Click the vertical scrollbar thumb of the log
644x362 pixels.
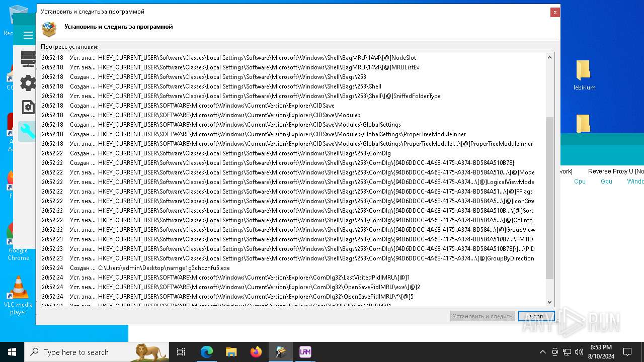coord(549,198)
